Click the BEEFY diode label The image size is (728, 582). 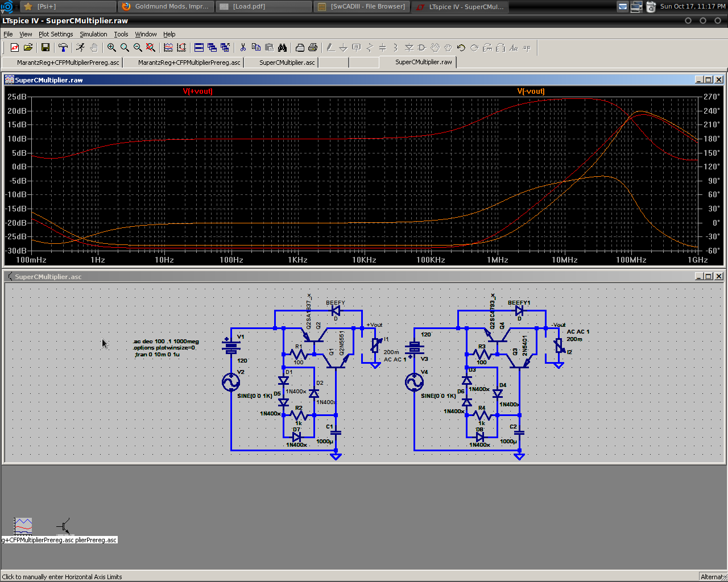[336, 303]
